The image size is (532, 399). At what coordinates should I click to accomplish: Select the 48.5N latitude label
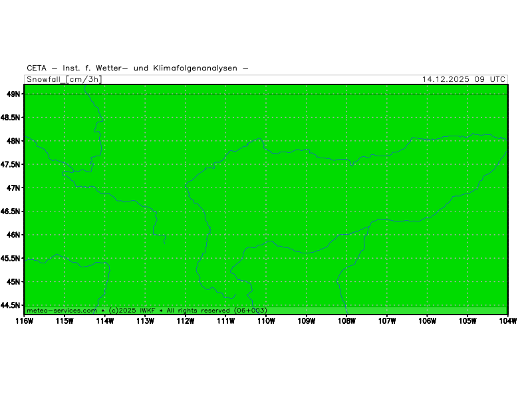point(11,118)
